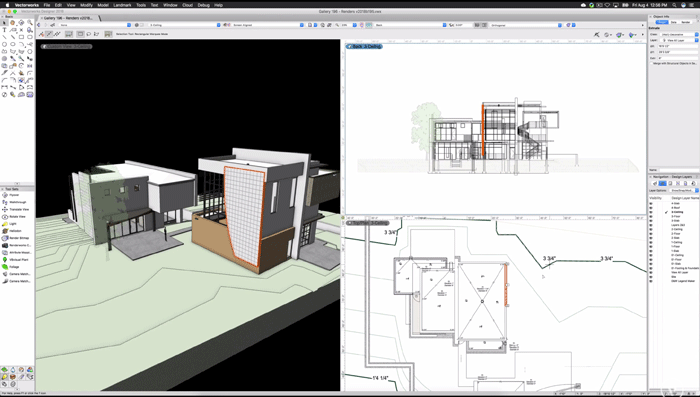The image size is (700, 397).
Task: Choose the Rectangle tool in Basic palette
Action: [x=21, y=37]
